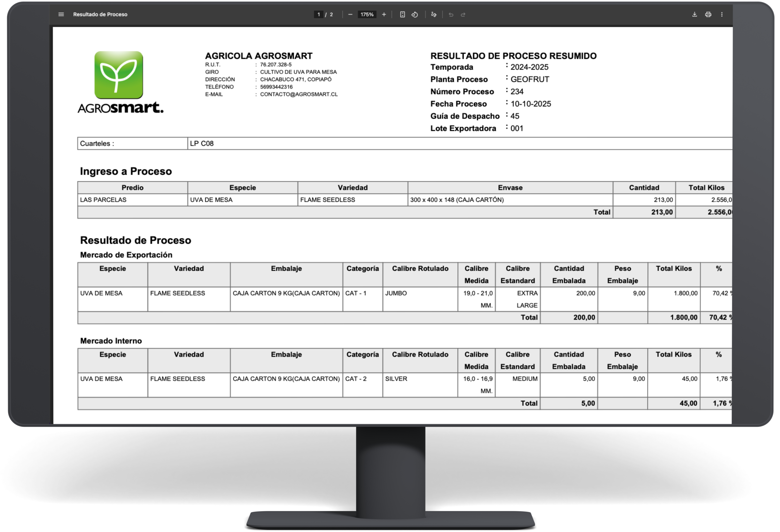Click the JUMBO calibre rotulado cell
Image resolution: width=780 pixels, height=532 pixels.
396,293
